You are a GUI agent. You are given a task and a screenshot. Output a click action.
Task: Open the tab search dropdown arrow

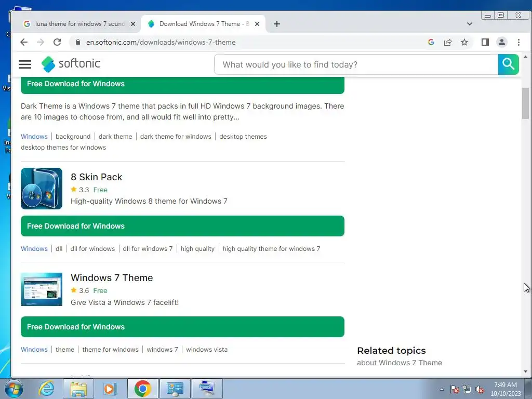[469, 24]
